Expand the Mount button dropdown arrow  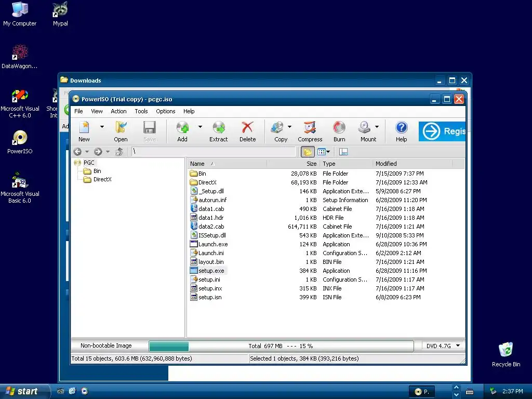pyautogui.click(x=377, y=127)
